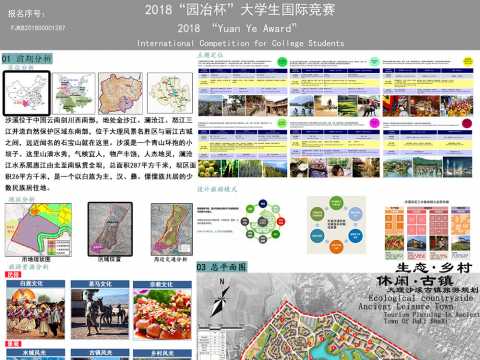Click the 报名序号 label
This screenshot has height=360, width=480.
tap(26, 14)
